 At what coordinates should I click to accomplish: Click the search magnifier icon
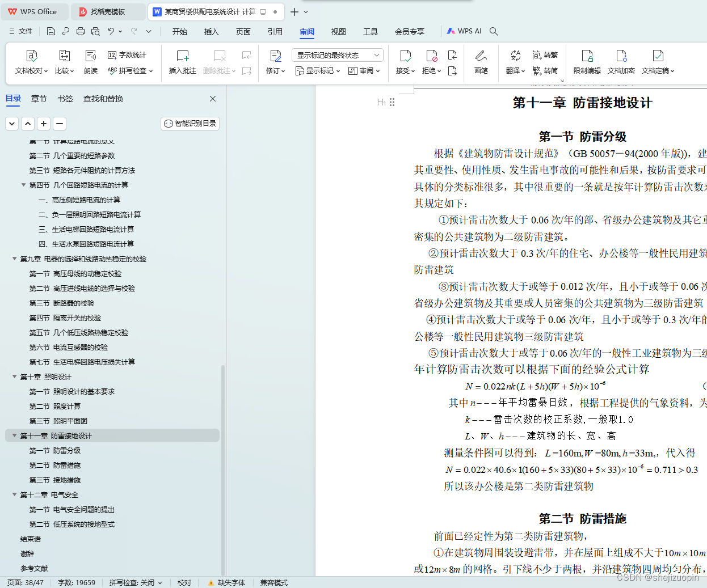494,31
